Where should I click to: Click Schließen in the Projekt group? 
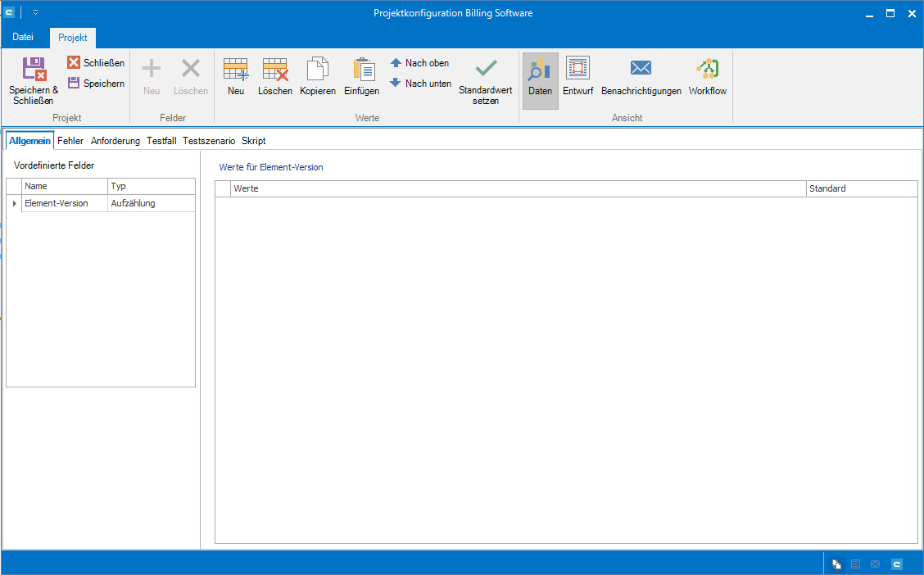coord(96,63)
